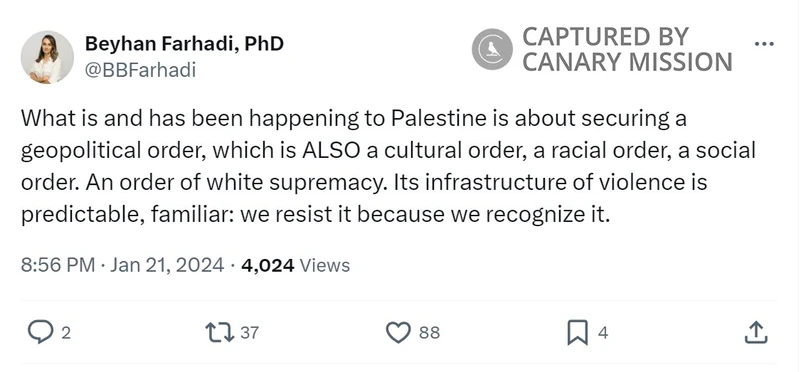Image resolution: width=800 pixels, height=372 pixels.
Task: Open the three-dot more options menu
Action: point(764,44)
